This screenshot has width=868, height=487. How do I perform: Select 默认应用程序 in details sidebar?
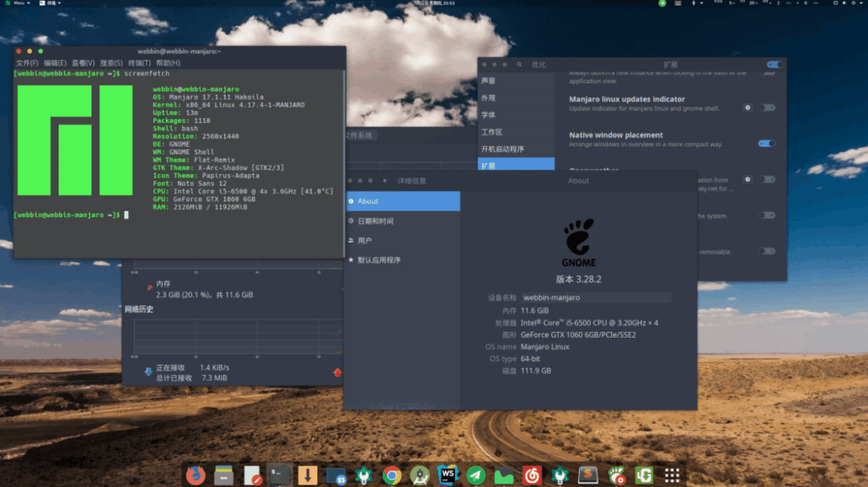[x=379, y=260]
